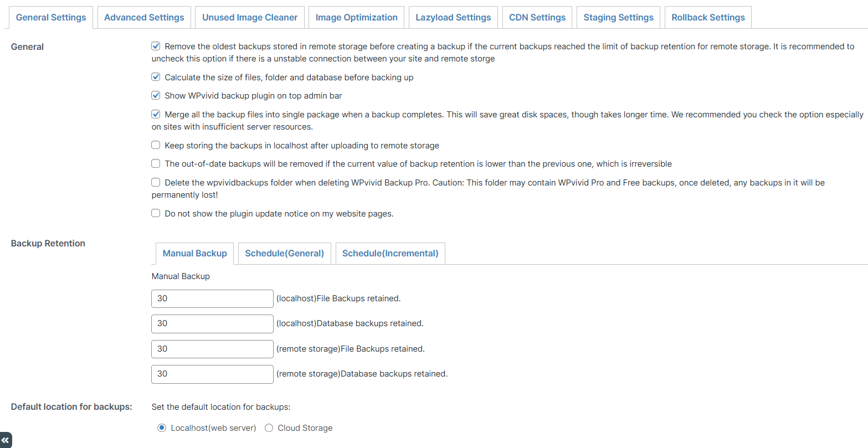
Task: Switch to the Staging Settings tab
Action: click(x=618, y=17)
